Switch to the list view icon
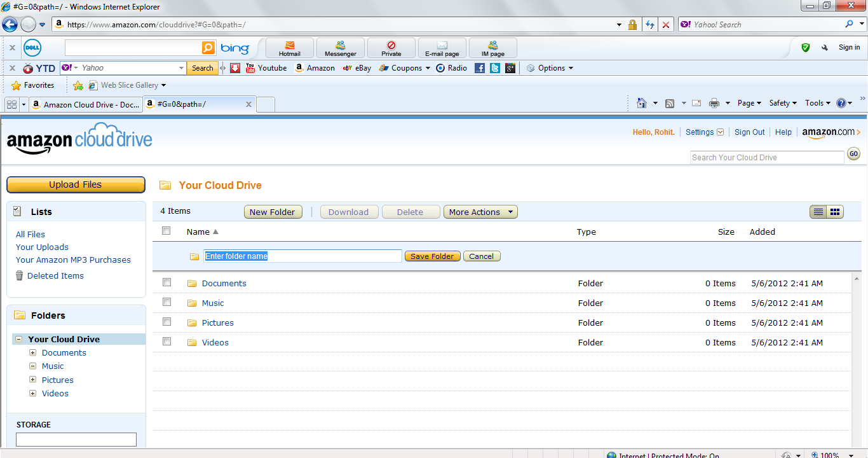 coord(818,212)
